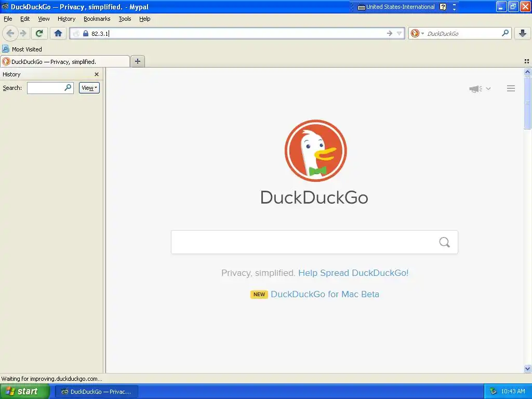Open the DuckDuckGo for Mac Beta link
The width and height of the screenshot is (532, 399).
tap(325, 294)
